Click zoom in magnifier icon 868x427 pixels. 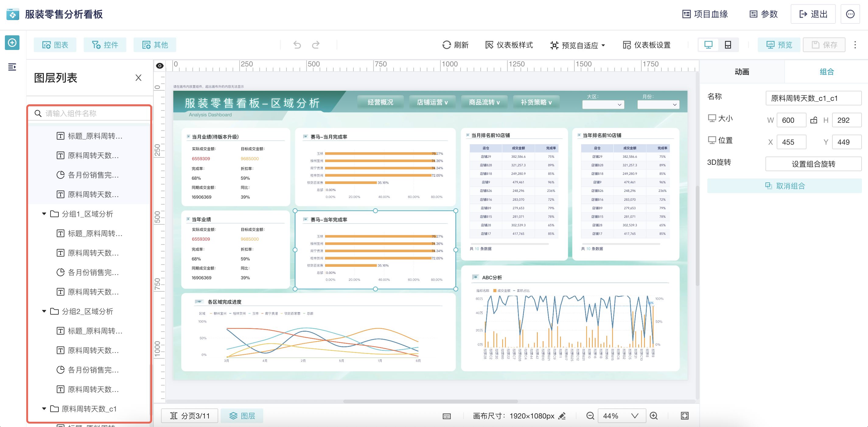pos(654,415)
